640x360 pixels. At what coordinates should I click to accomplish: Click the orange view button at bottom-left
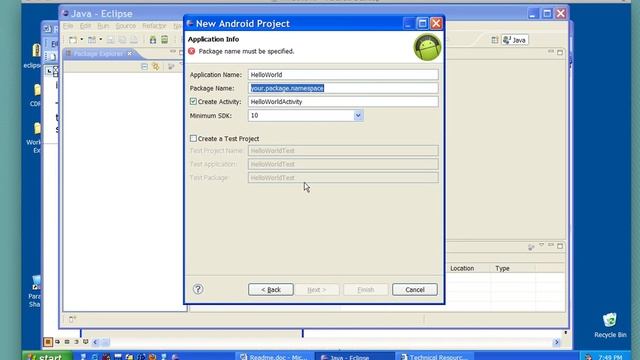[48, 342]
